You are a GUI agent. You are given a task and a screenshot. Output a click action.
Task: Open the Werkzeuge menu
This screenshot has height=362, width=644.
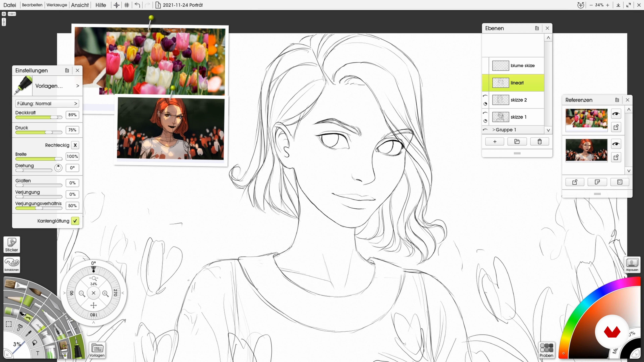click(x=57, y=5)
